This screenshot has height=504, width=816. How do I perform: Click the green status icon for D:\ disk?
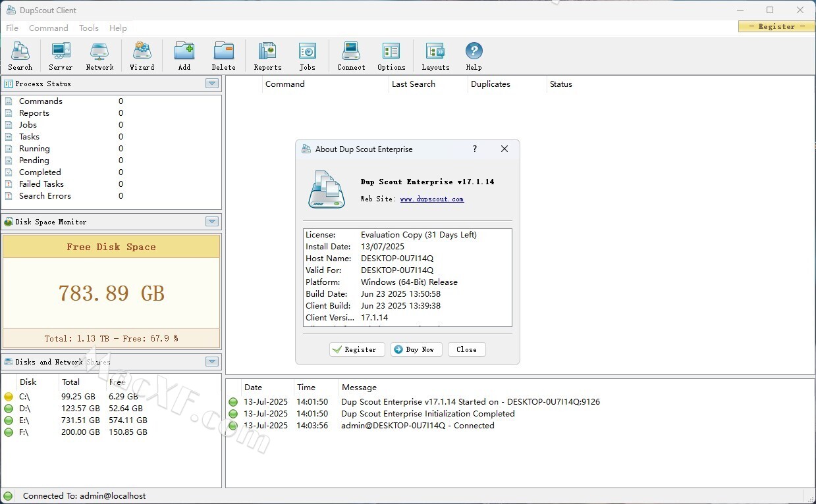click(9, 409)
